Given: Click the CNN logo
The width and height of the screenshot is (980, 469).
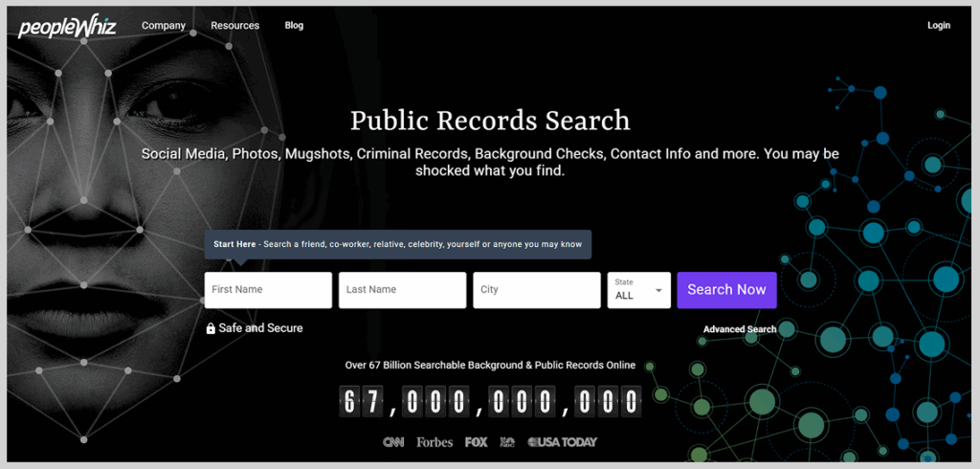Looking at the screenshot, I should click(393, 442).
